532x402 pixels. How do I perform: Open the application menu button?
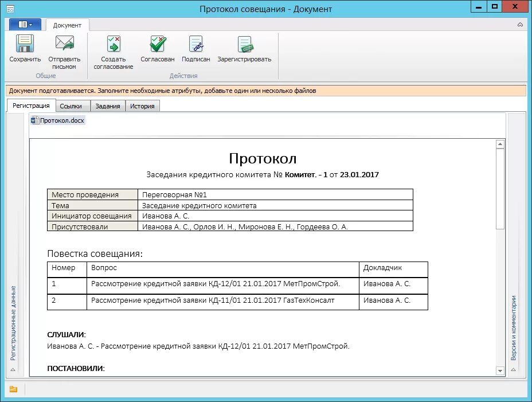(25, 25)
